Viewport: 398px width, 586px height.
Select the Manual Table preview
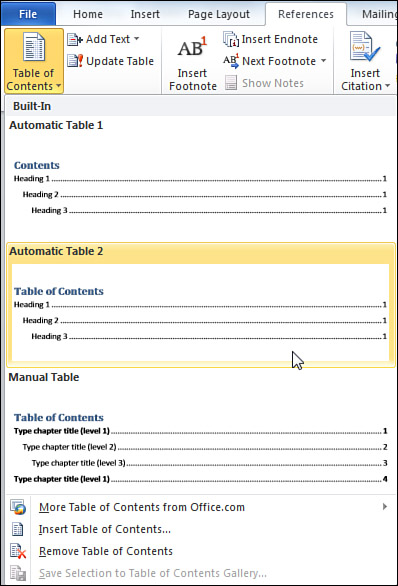(201, 431)
